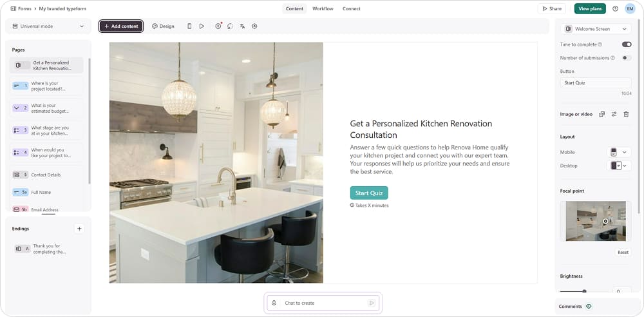This screenshot has height=317, width=644.
Task: Click Forms in the breadcrumb
Action: pyautogui.click(x=24, y=8)
